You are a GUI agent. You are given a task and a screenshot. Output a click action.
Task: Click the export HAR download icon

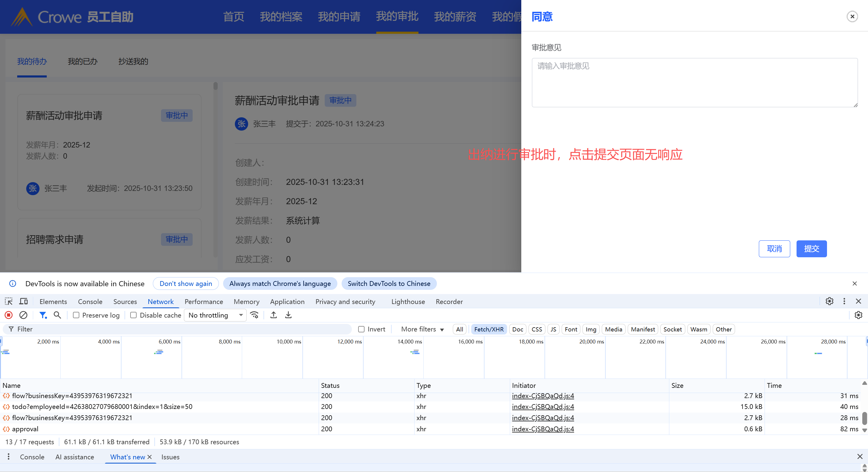pos(289,315)
